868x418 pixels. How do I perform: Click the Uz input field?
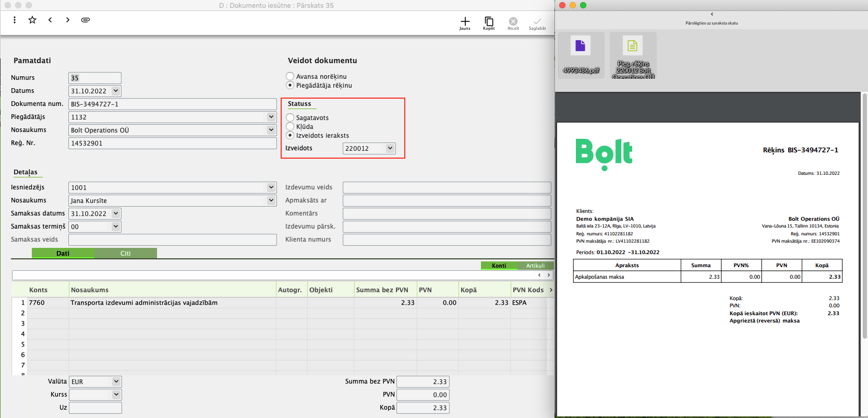pos(95,408)
